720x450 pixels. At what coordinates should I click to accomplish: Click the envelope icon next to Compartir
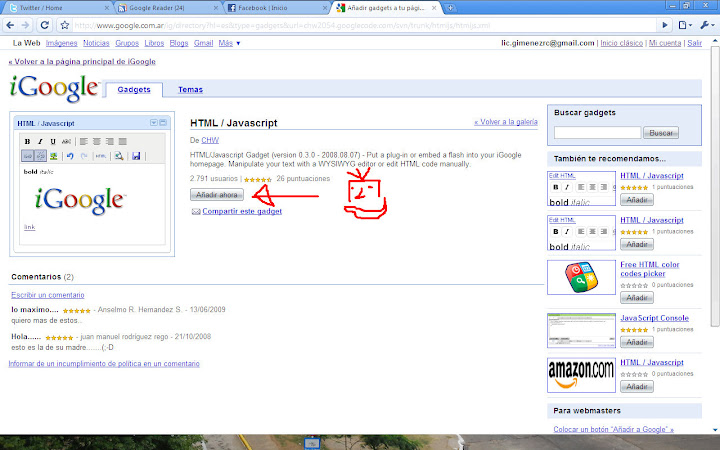click(x=196, y=211)
